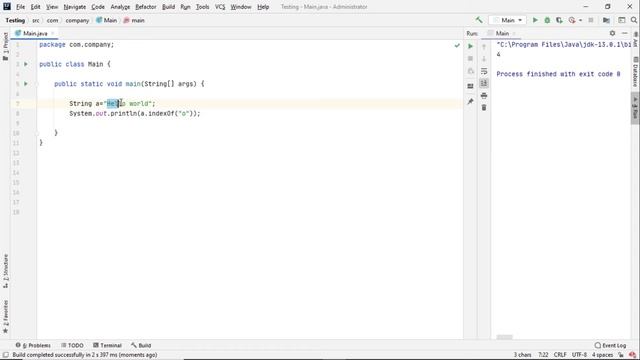Screen dimensions: 640x360
Task: Close the Main.java editor tab
Action: pos(53,33)
